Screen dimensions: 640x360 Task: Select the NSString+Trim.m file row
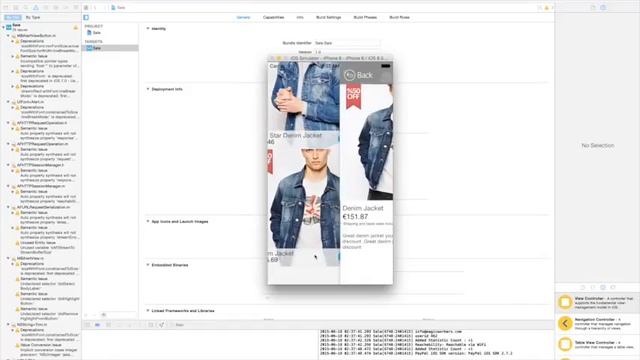pos(32,325)
